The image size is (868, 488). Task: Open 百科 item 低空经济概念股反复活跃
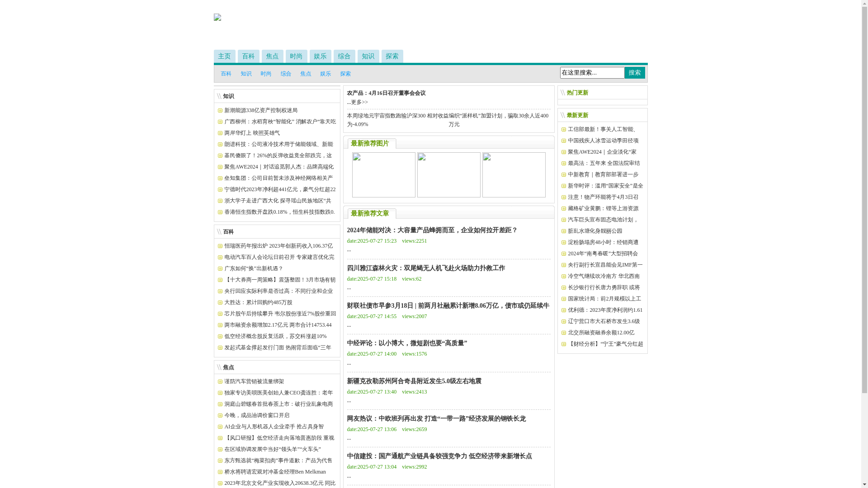coord(275,336)
